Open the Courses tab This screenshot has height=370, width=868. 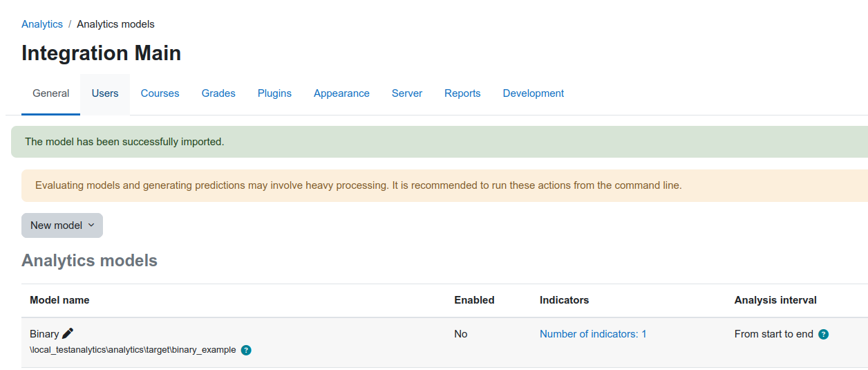click(x=160, y=93)
